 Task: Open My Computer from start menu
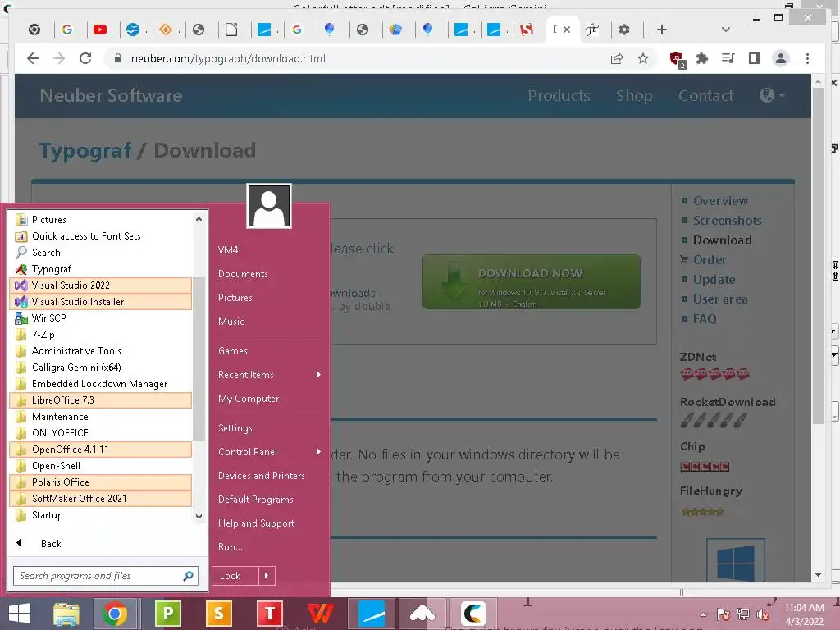point(269,399)
